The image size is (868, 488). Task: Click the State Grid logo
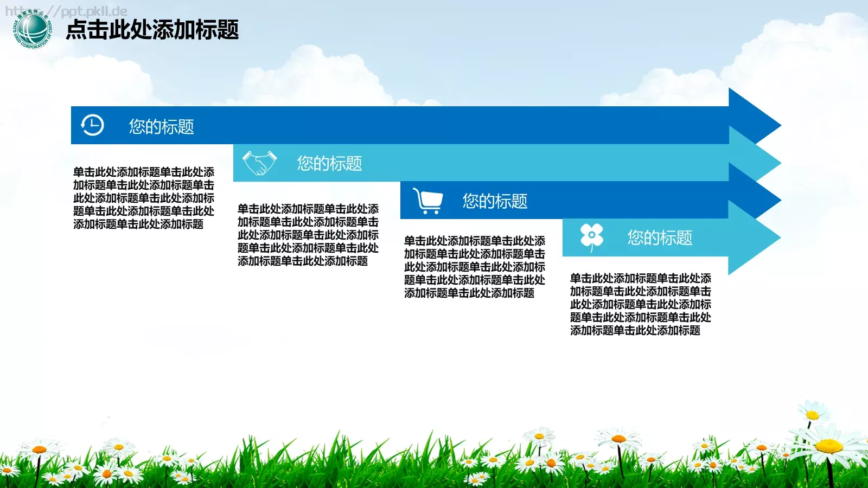(32, 29)
